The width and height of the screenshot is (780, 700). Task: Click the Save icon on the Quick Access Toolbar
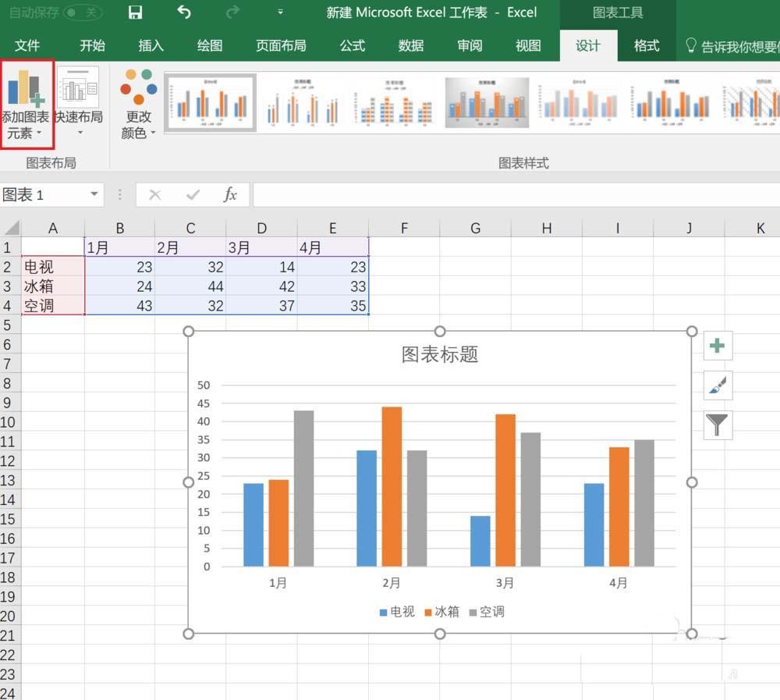tap(135, 12)
